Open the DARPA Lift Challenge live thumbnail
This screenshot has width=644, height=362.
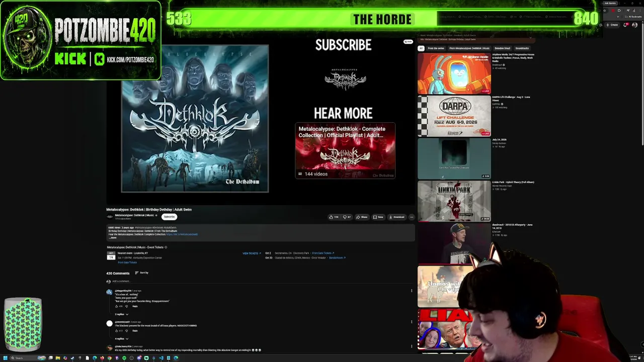pyautogui.click(x=454, y=116)
